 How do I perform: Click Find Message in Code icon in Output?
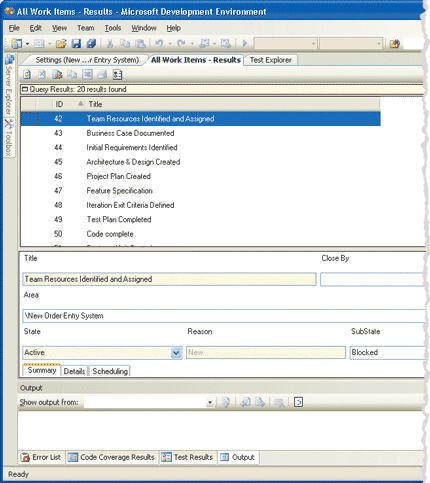[226, 402]
